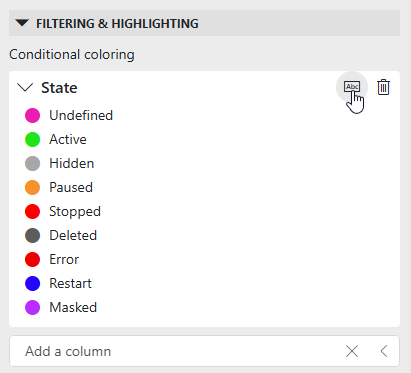Collapse the State column chevron
The width and height of the screenshot is (411, 373).
pos(25,88)
